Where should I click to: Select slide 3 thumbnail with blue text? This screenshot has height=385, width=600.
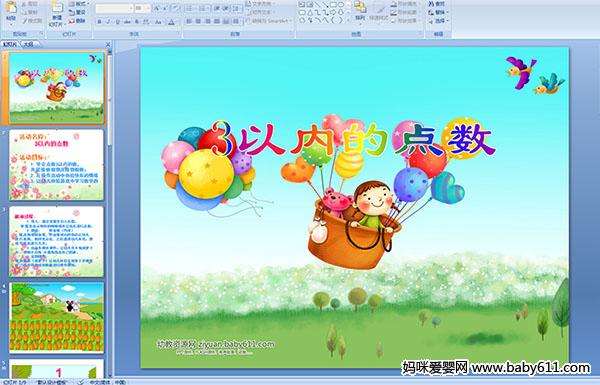point(56,241)
